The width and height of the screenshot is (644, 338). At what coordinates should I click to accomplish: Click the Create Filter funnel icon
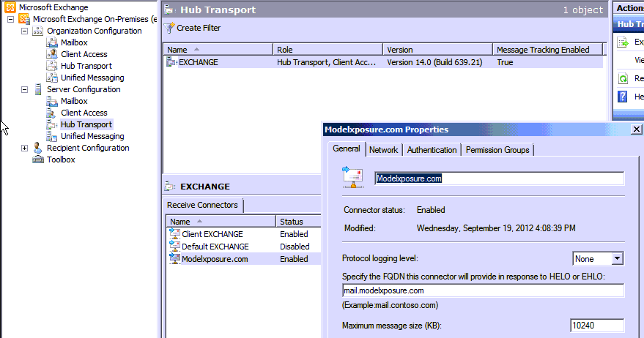[169, 28]
